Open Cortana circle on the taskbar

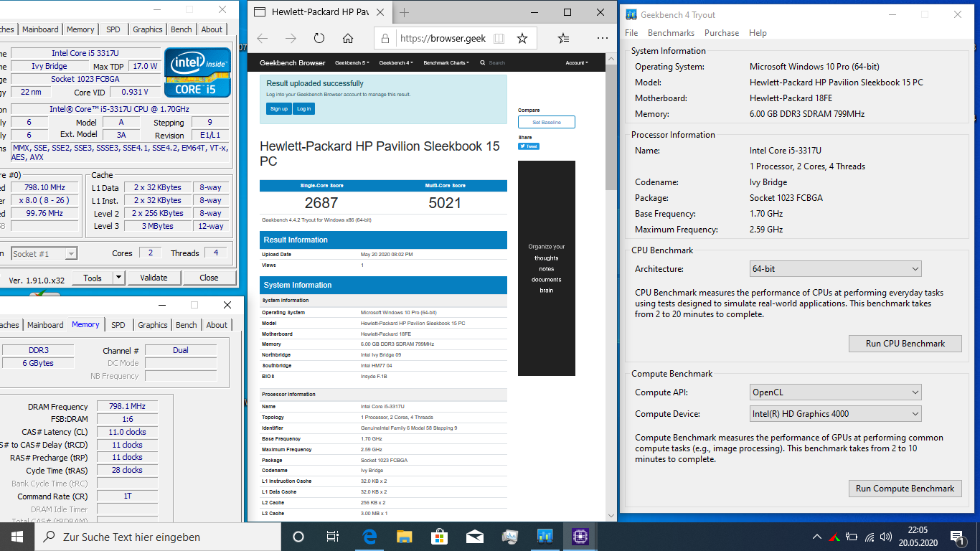[x=298, y=537]
